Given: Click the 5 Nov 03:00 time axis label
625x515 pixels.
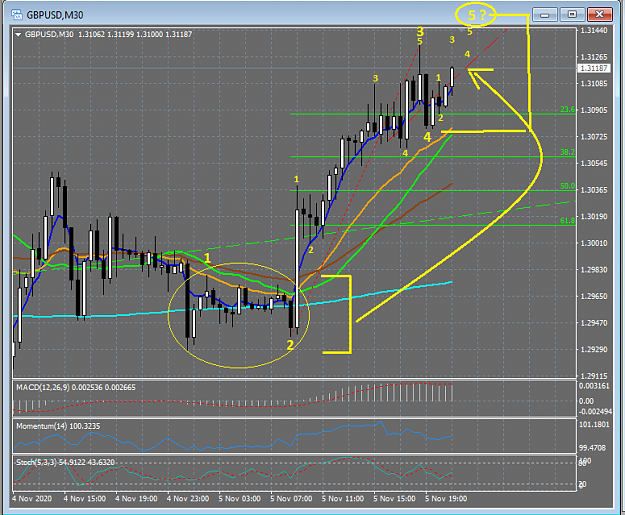Looking at the screenshot, I should (x=240, y=499).
